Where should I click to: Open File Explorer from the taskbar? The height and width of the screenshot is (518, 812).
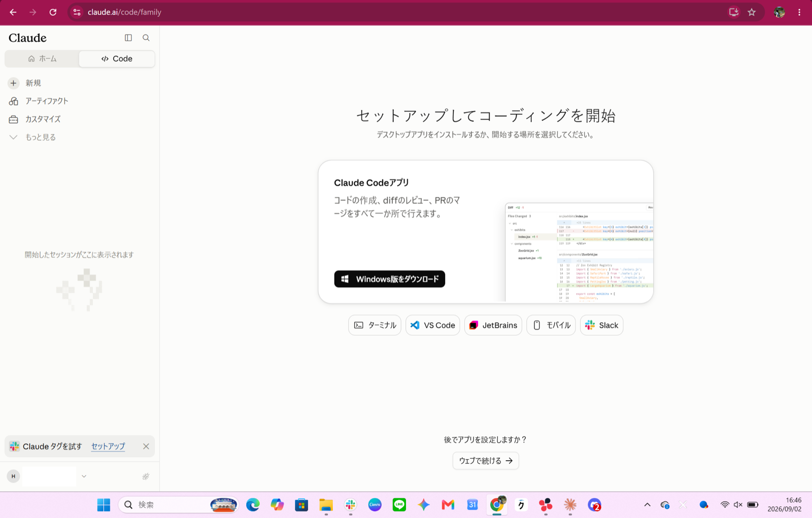pyautogui.click(x=326, y=505)
